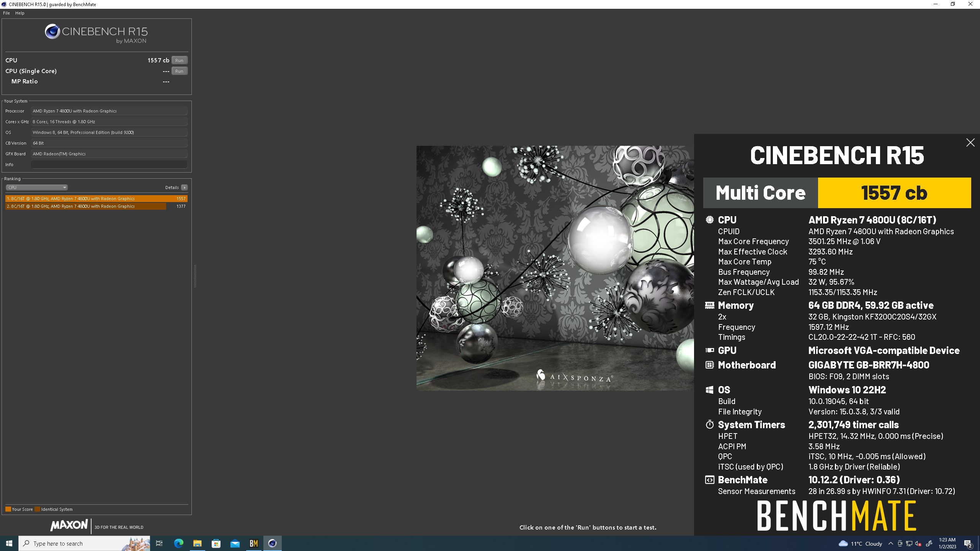Click Cinebench taskbar icon
Screen dimensions: 980x551
point(272,543)
